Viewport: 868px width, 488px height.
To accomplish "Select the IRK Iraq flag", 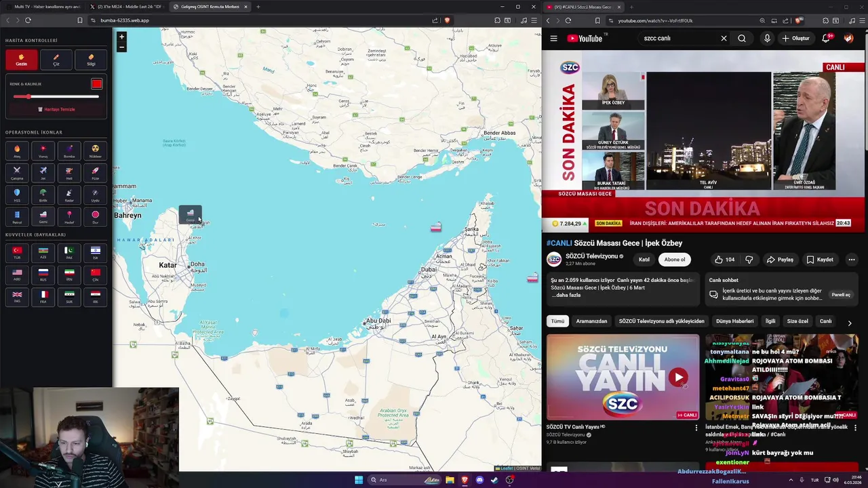I will tap(96, 297).
